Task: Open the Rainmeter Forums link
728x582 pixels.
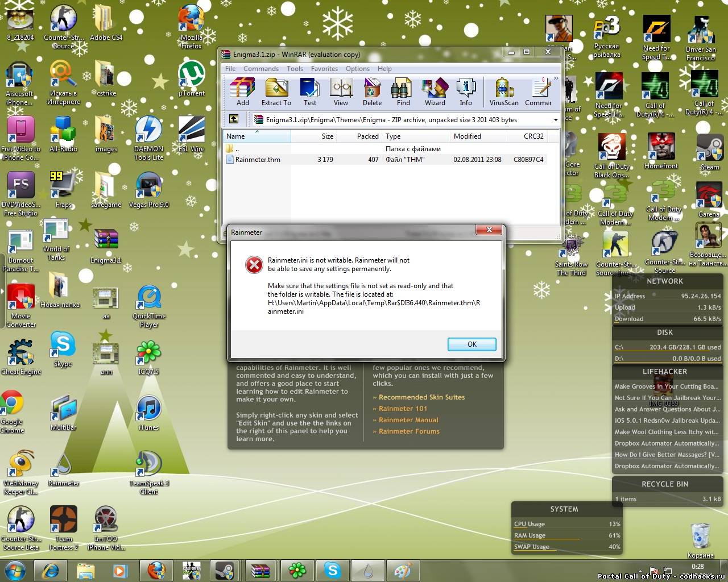Action: point(409,431)
